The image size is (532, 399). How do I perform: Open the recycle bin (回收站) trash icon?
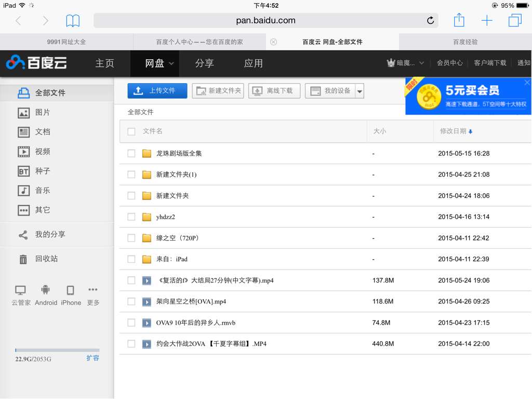(23, 259)
